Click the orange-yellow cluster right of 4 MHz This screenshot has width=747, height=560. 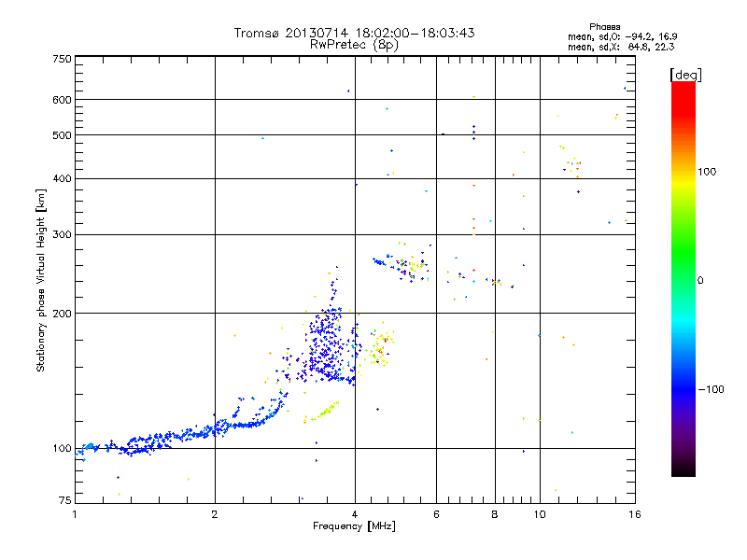point(379,345)
